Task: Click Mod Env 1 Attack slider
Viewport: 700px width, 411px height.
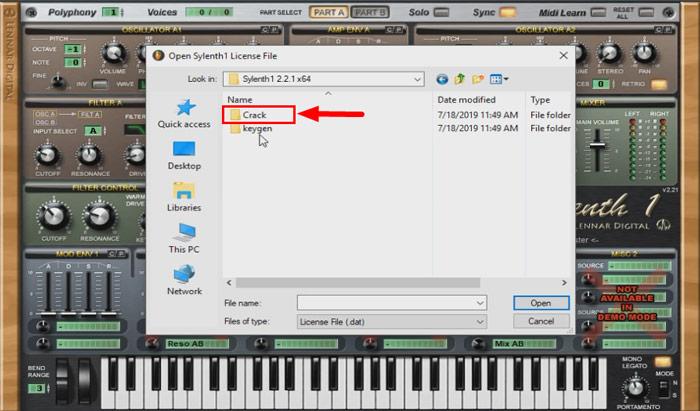Action: [47, 292]
